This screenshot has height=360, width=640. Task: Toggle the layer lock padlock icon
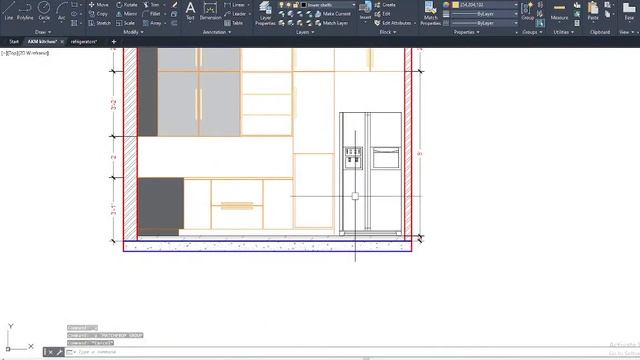click(296, 5)
